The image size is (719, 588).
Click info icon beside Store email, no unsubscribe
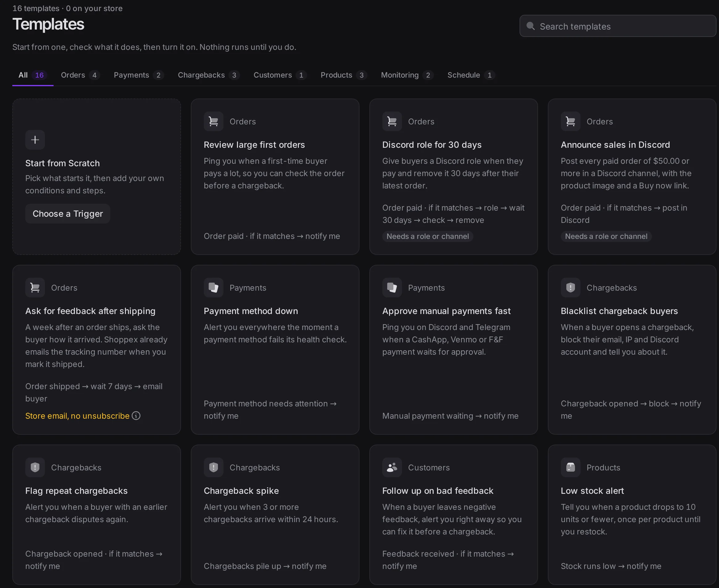click(x=136, y=416)
